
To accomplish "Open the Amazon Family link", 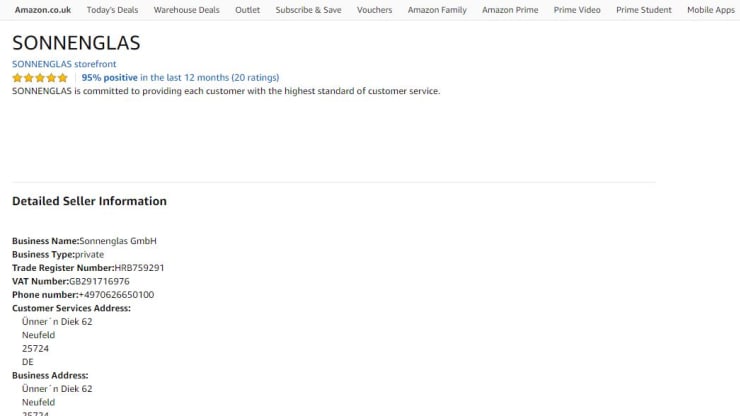I will pyautogui.click(x=437, y=10).
